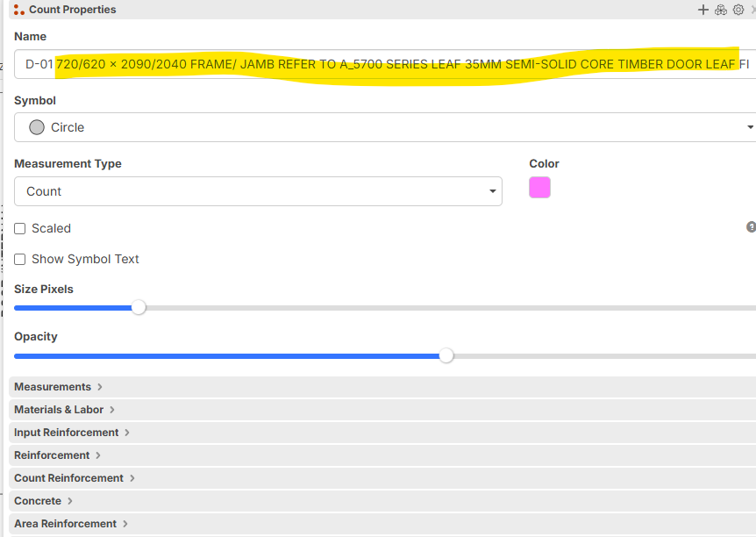Check the Show Symbol Text box
The width and height of the screenshot is (756, 537).
tap(20, 259)
